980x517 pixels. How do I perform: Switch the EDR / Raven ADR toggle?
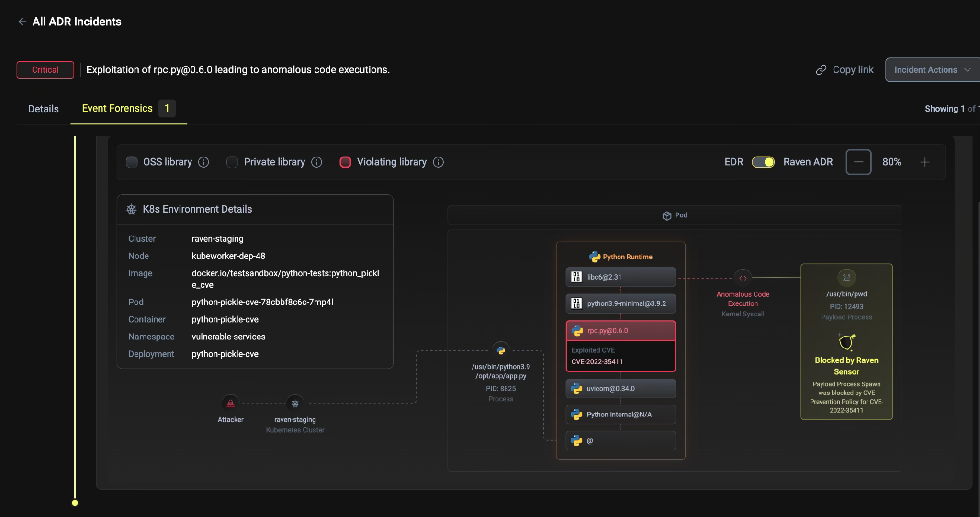(763, 162)
